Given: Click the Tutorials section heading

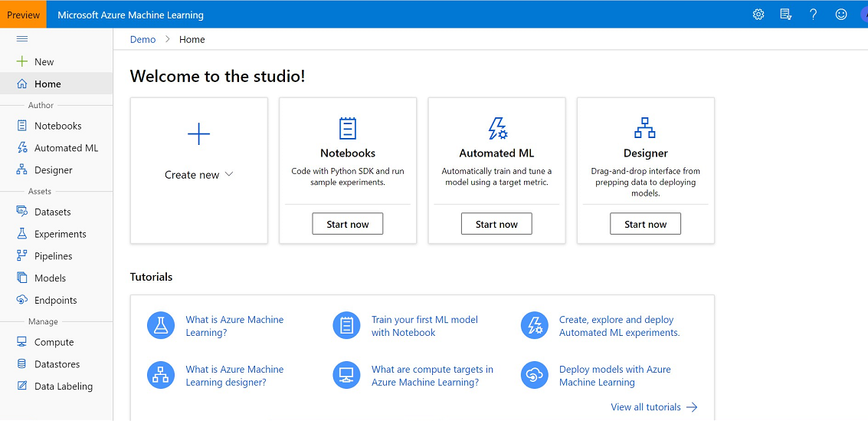Looking at the screenshot, I should 151,276.
